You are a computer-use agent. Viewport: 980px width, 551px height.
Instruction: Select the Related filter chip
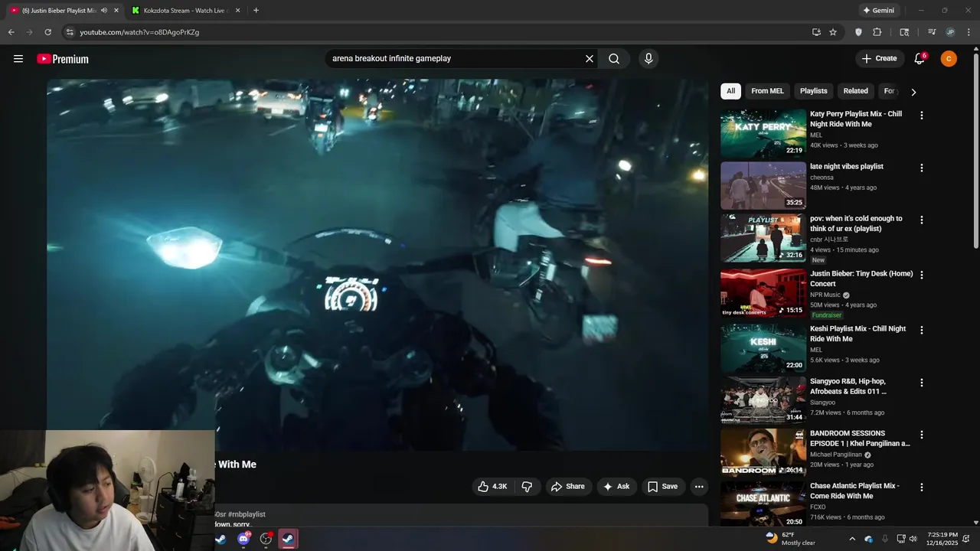855,91
